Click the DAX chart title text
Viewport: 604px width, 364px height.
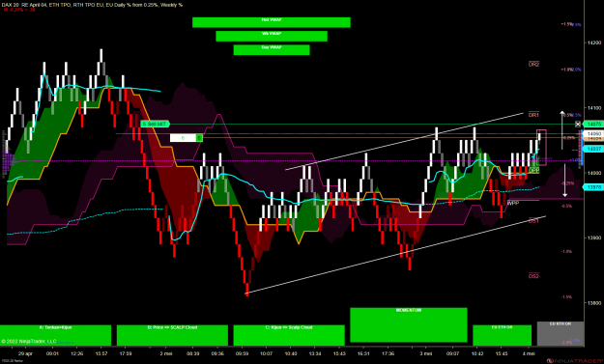93,5
